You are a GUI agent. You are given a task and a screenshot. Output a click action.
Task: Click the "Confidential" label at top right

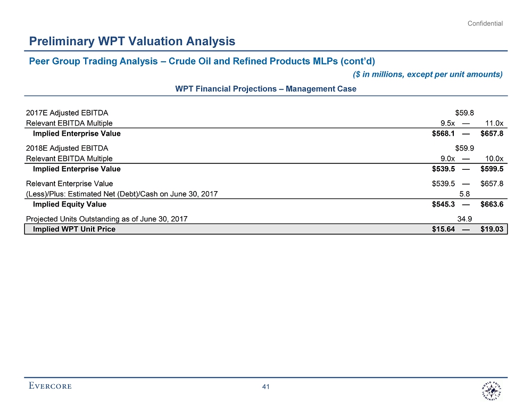coord(485,23)
